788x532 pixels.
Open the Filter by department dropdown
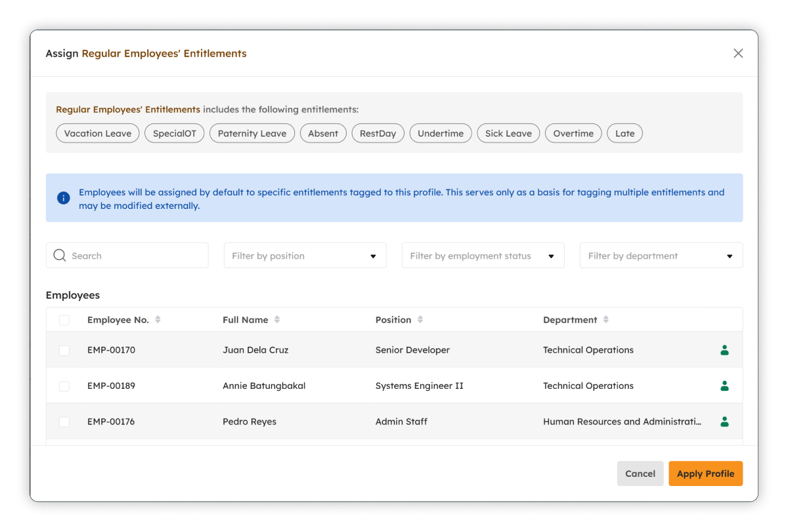tap(661, 255)
